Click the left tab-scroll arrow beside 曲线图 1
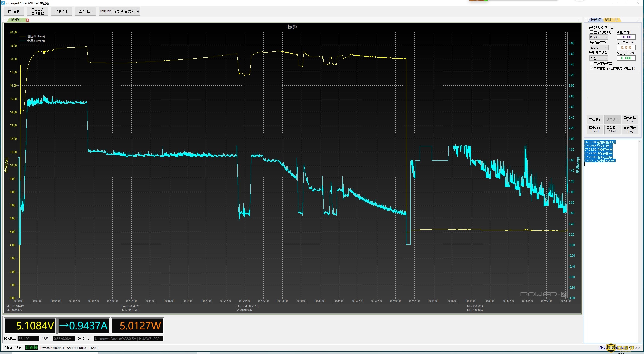Image resolution: width=644 pixels, height=354 pixels. 5,20
